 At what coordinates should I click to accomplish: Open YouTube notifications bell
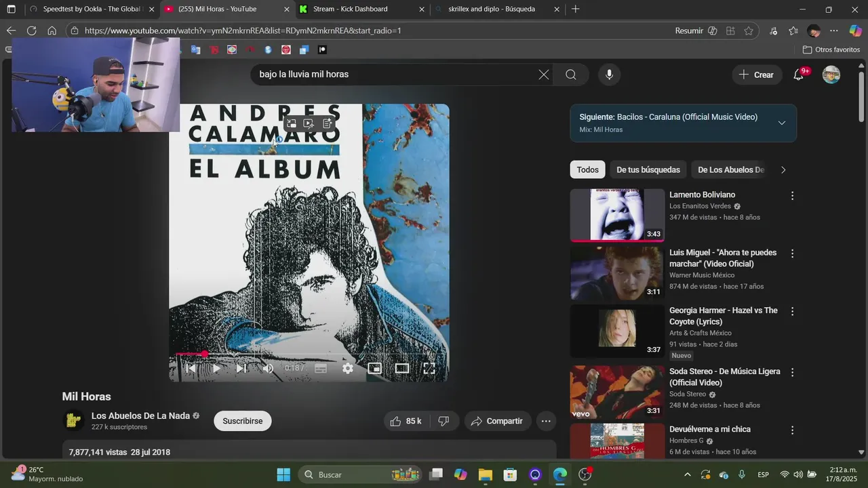(799, 75)
